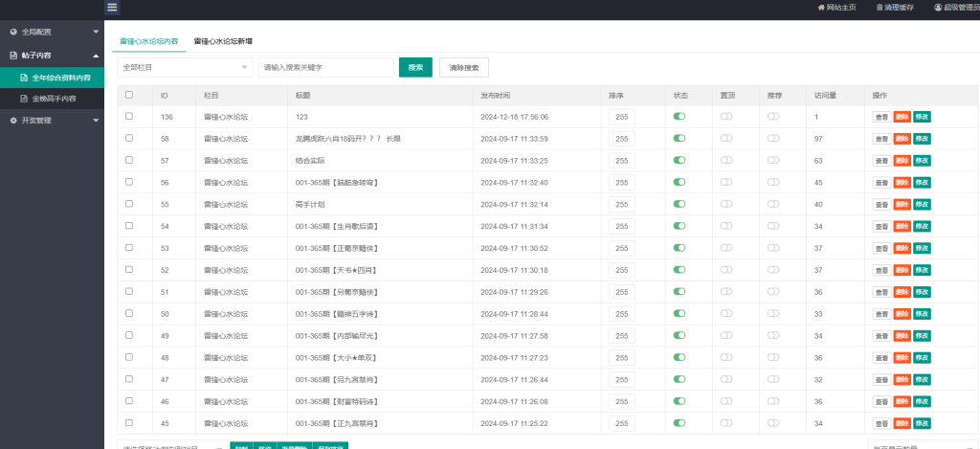This screenshot has height=449, width=980.
Task: Click 修改 for row 136
Action: (x=922, y=117)
